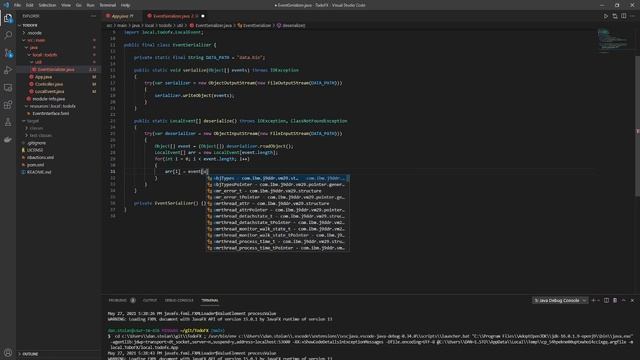Viewport: 640px width, 360px height.
Task: Open the Help menu
Action: tap(125, 5)
